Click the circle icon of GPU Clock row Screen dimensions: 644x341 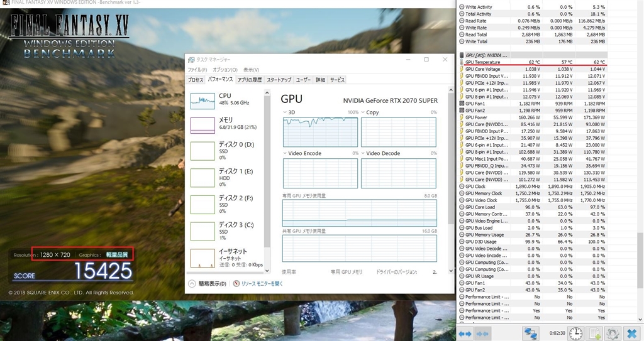(462, 187)
